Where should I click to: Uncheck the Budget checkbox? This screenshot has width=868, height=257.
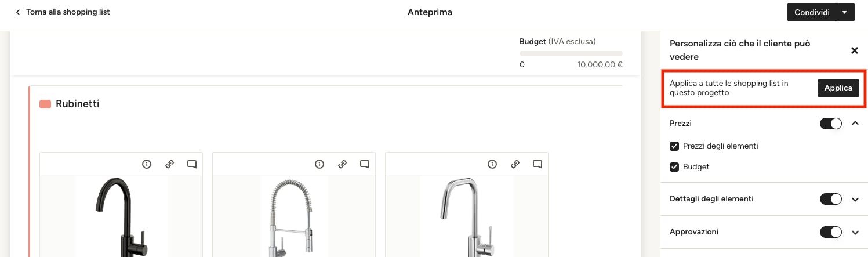(674, 167)
